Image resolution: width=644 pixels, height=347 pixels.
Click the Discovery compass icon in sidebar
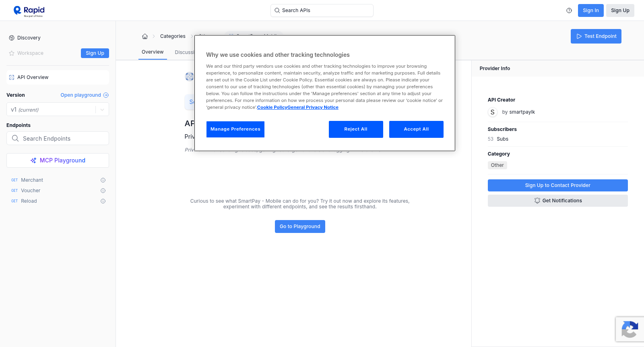pyautogui.click(x=12, y=38)
